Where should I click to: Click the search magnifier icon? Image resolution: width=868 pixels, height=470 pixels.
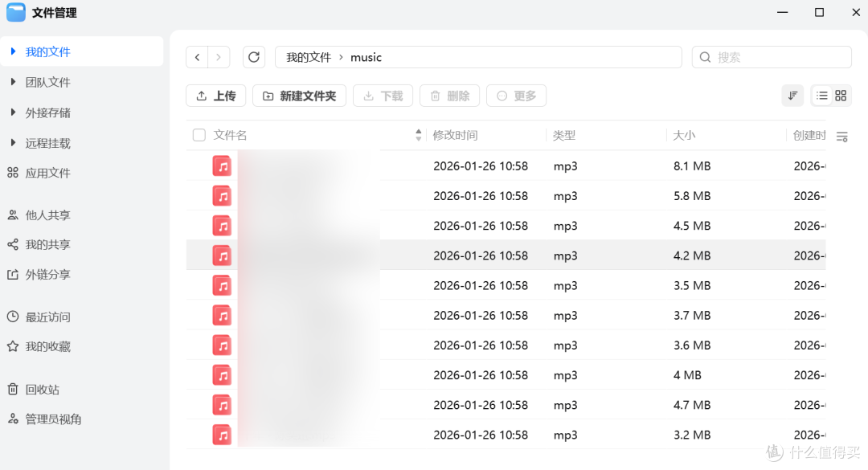point(706,57)
